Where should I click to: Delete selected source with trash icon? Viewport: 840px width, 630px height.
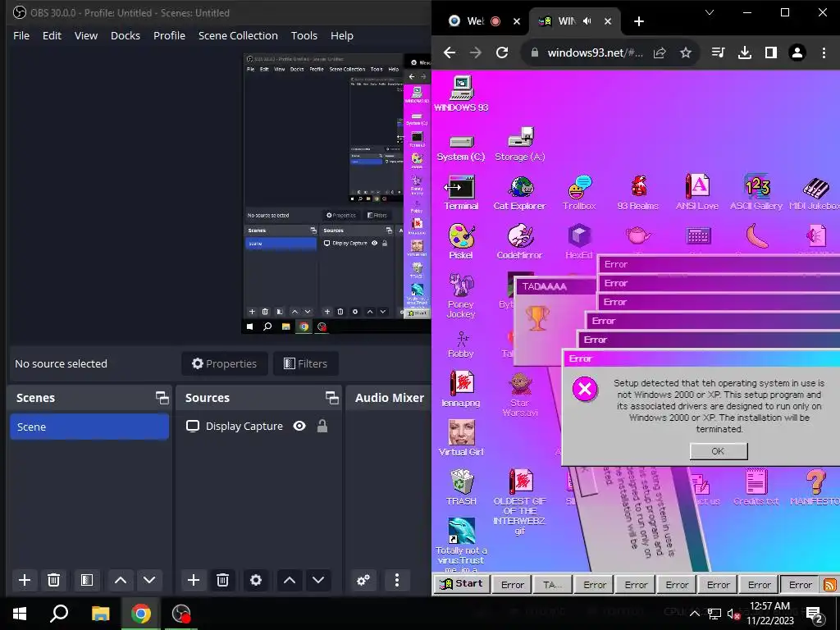223,580
